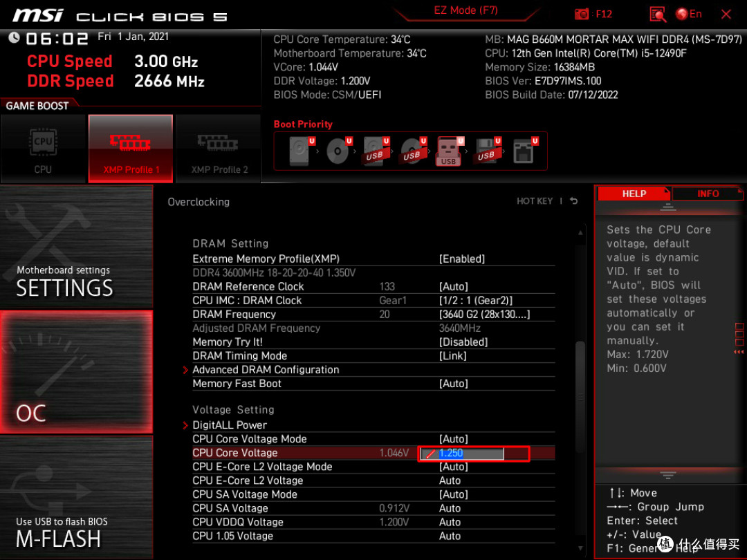This screenshot has width=747, height=560.
Task: Click the red side arrows on right edge
Action: (x=739, y=352)
